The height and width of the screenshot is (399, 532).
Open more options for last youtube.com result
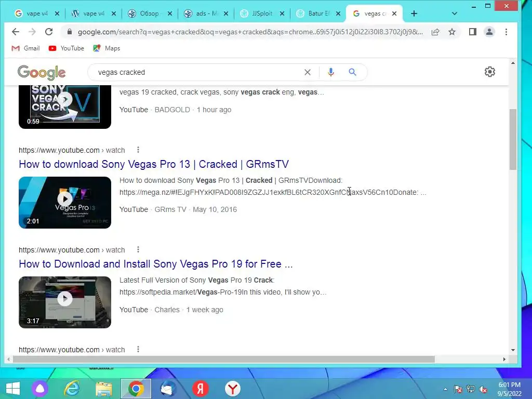tap(138, 350)
